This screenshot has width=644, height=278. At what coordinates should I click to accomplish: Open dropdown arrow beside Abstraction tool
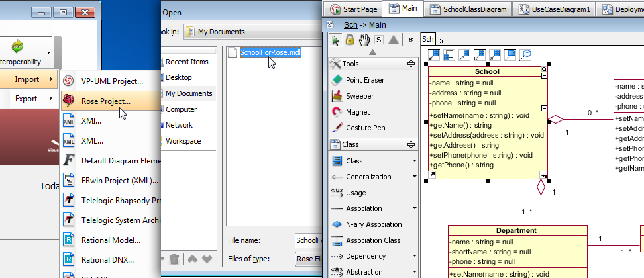[414, 272]
